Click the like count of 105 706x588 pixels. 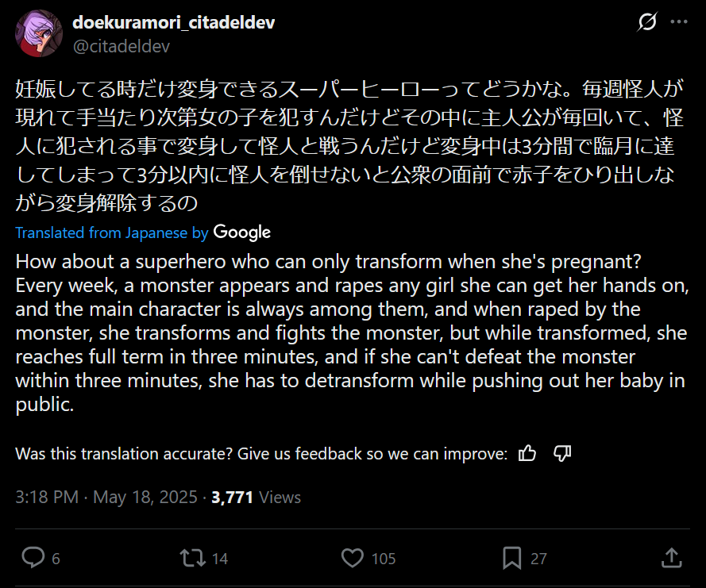point(384,559)
